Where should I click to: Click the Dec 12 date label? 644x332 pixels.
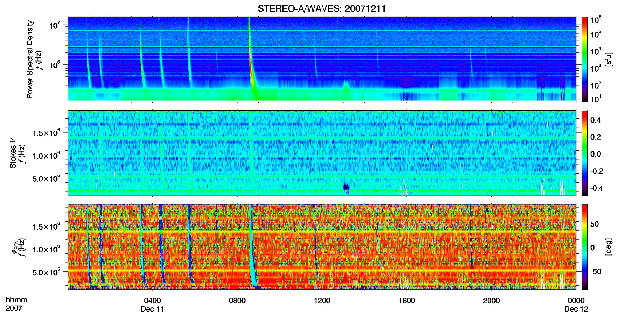(576, 309)
